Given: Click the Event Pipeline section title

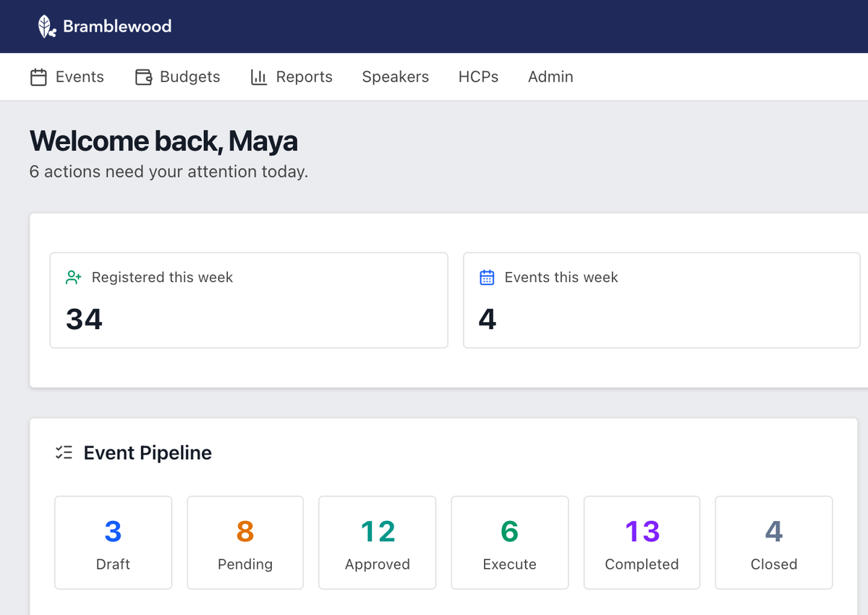Looking at the screenshot, I should [148, 453].
